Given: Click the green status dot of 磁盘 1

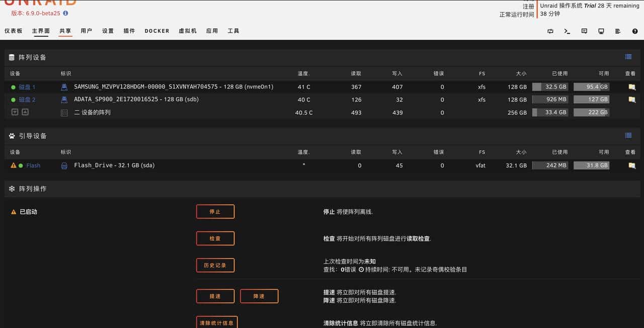Looking at the screenshot, I should pyautogui.click(x=14, y=87).
